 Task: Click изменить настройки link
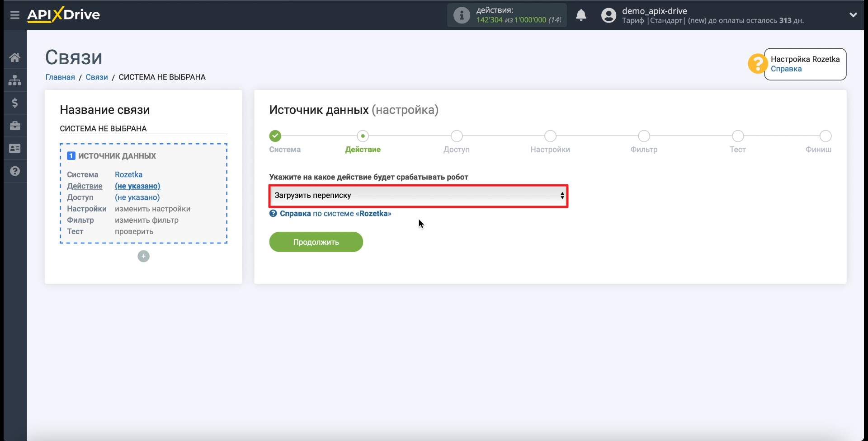click(152, 209)
